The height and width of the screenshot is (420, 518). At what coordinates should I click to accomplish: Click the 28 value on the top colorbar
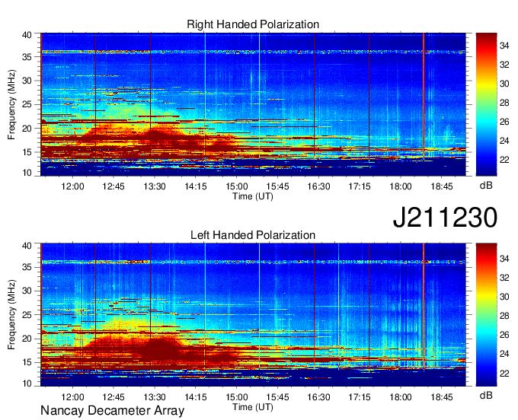coord(504,103)
